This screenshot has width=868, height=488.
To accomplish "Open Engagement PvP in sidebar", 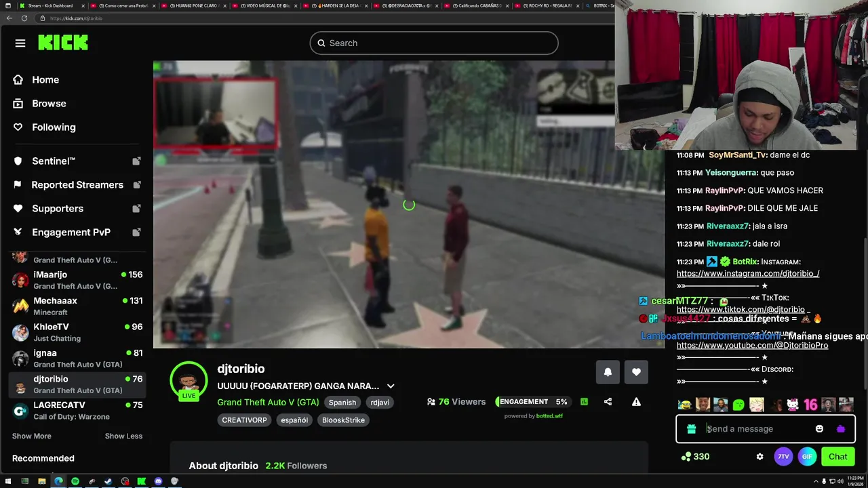I will [x=71, y=232].
